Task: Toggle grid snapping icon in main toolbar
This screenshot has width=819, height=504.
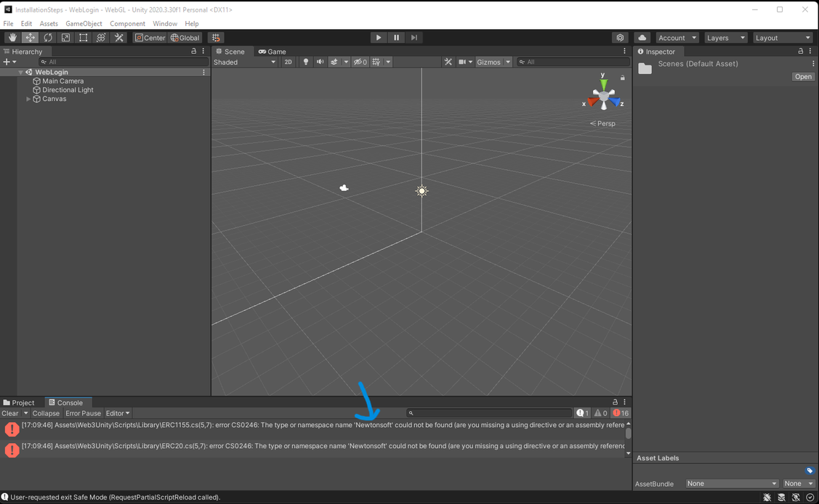Action: [216, 38]
